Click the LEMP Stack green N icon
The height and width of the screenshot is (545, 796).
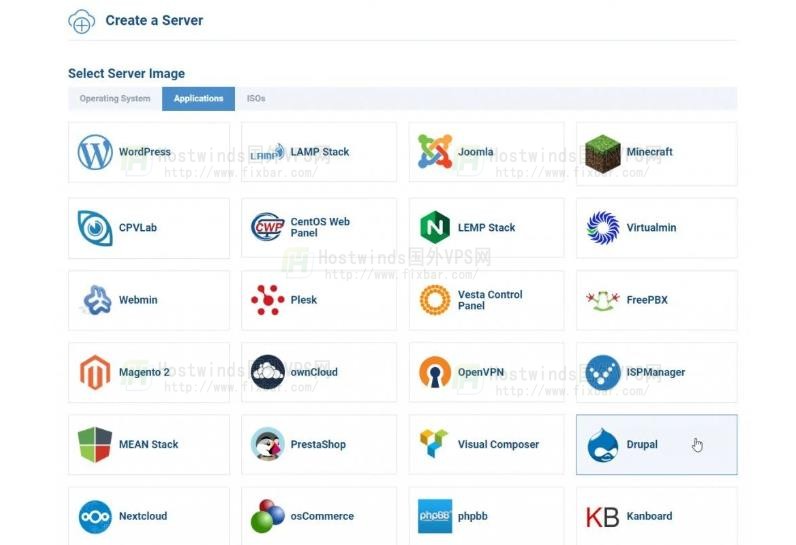pyautogui.click(x=435, y=227)
